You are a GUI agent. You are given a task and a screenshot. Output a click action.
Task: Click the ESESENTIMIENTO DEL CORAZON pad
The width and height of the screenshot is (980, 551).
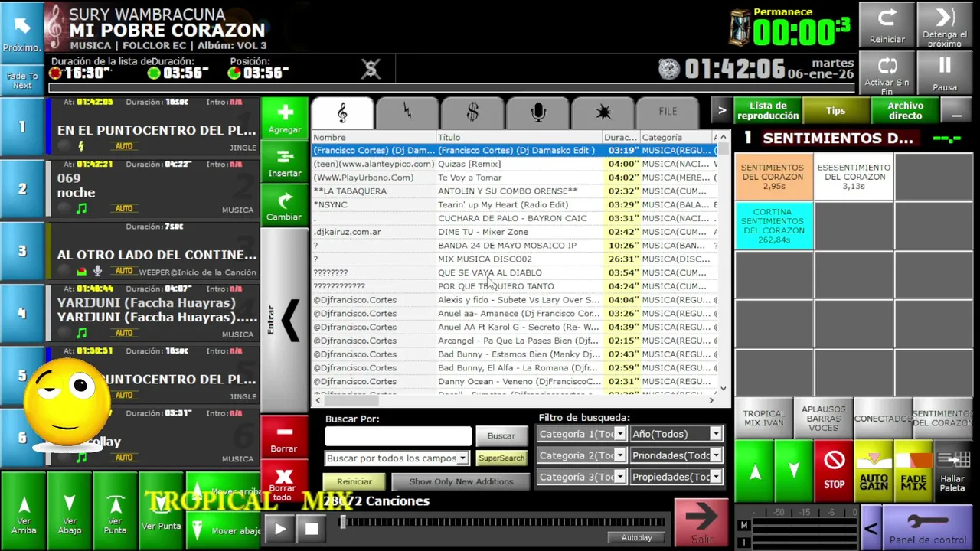tap(854, 177)
